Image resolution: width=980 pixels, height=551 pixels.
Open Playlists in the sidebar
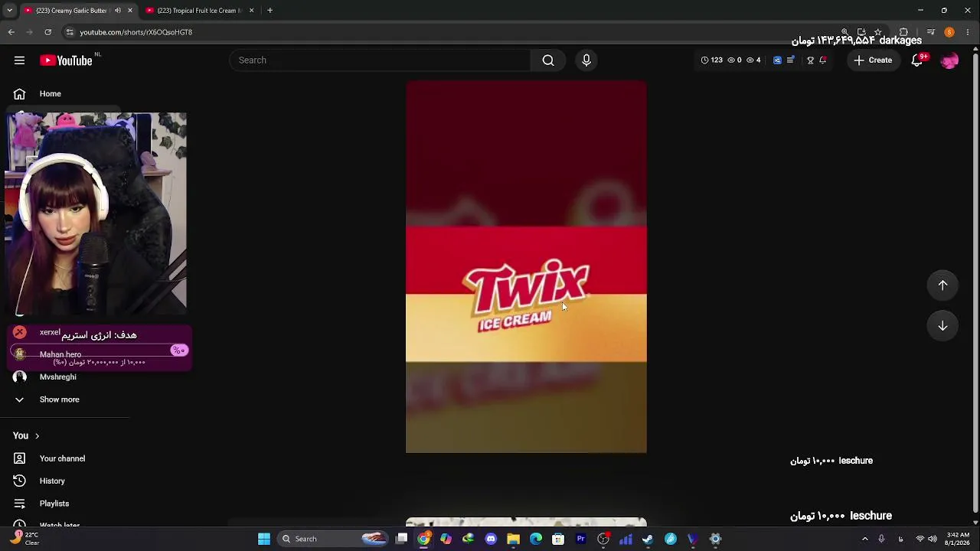click(54, 504)
